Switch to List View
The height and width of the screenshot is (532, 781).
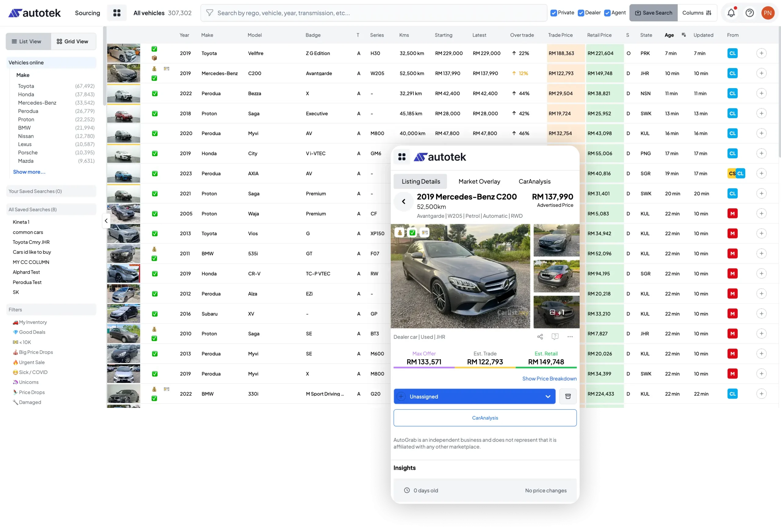[28, 41]
